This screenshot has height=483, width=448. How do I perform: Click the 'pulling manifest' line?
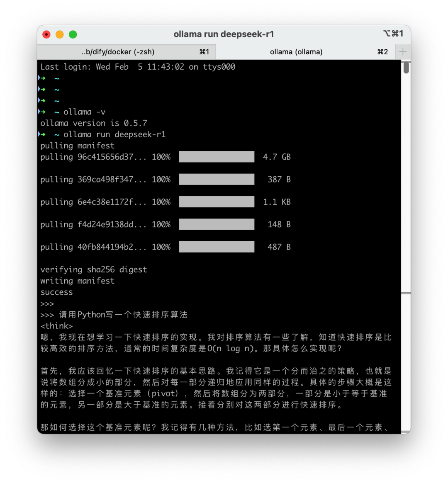[x=77, y=146]
